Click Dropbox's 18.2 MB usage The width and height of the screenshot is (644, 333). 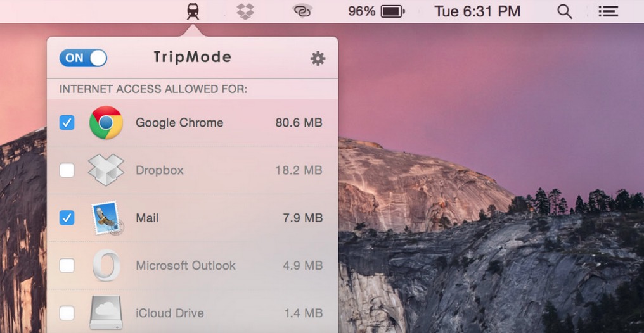click(299, 170)
